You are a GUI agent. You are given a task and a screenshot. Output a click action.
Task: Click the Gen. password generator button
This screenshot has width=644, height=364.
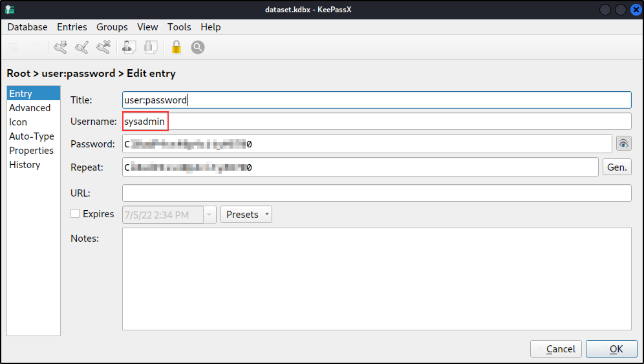click(x=616, y=167)
